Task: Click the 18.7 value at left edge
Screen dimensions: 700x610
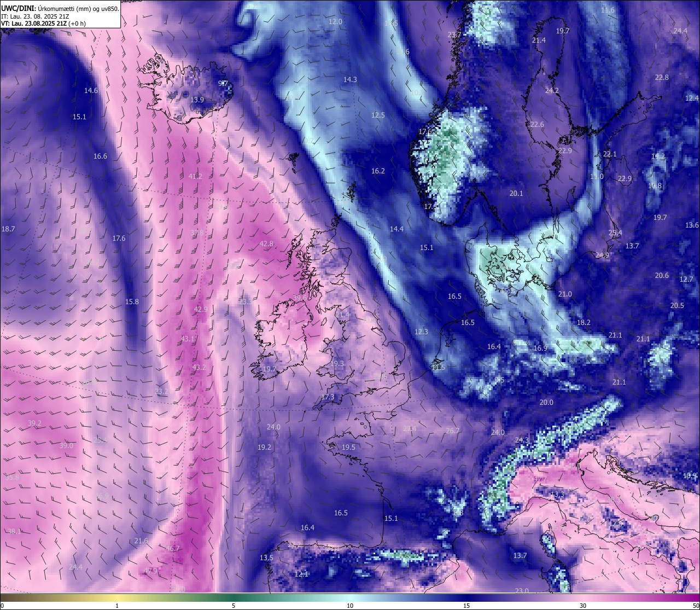Action: (x=8, y=229)
